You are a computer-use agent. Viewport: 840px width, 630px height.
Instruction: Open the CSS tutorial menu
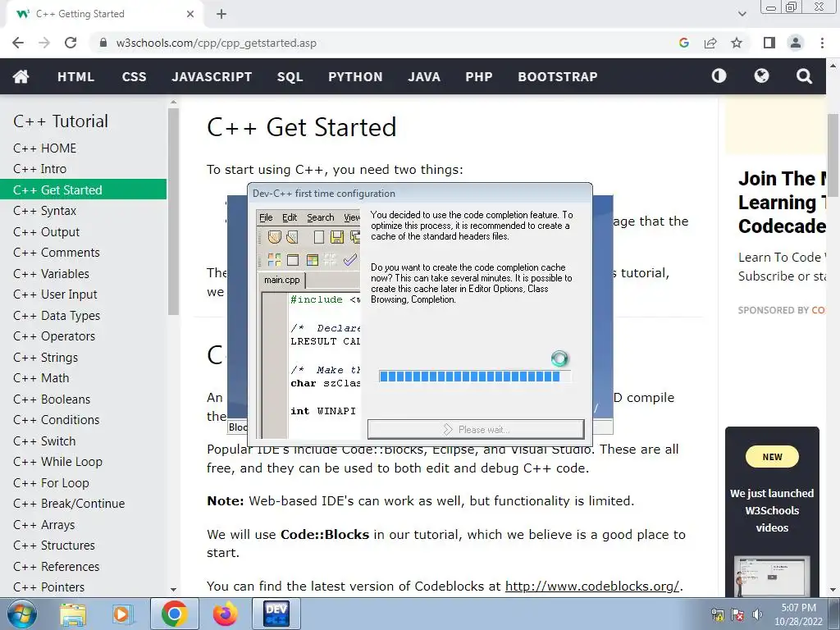coord(134,76)
